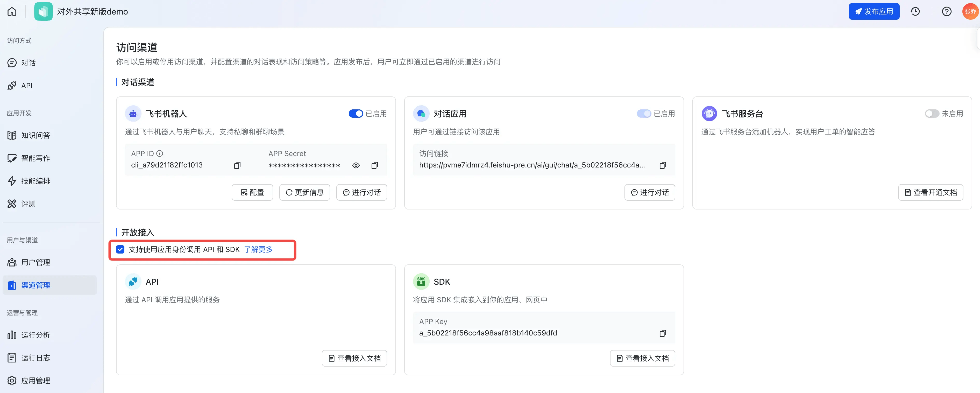This screenshot has width=980, height=393.
Task: Click the green SDK card icon
Action: [421, 282]
